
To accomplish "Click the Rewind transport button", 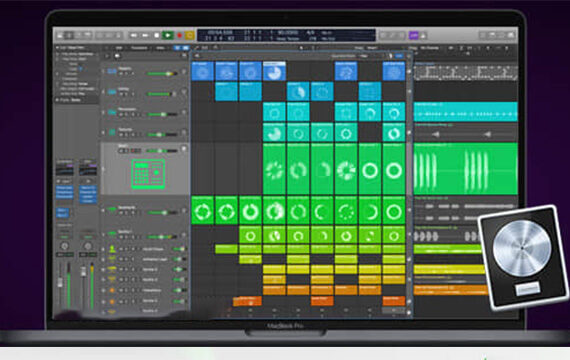I will (x=133, y=35).
